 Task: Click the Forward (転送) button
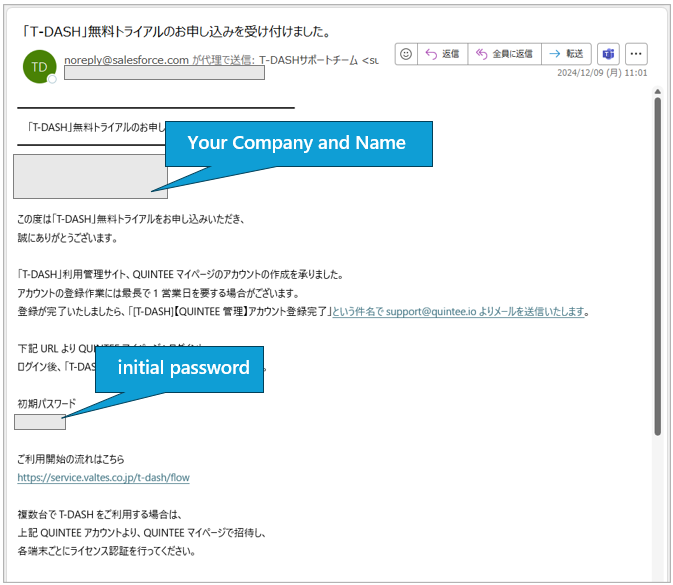(566, 54)
